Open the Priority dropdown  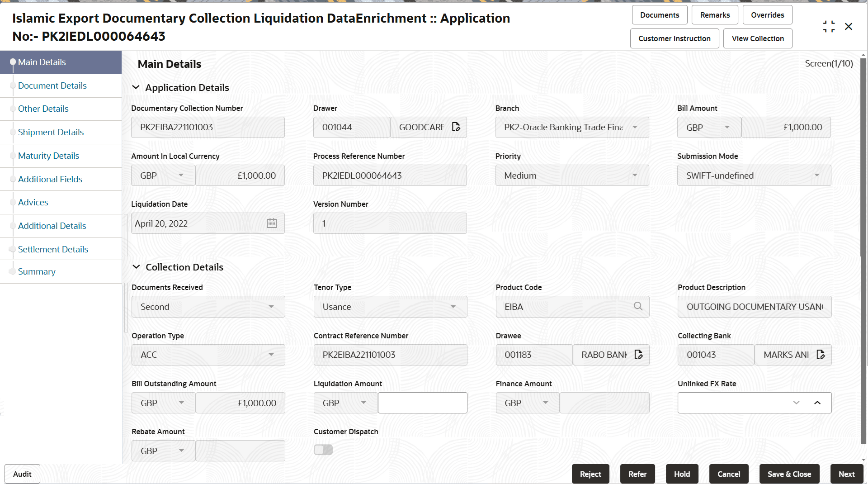635,175
